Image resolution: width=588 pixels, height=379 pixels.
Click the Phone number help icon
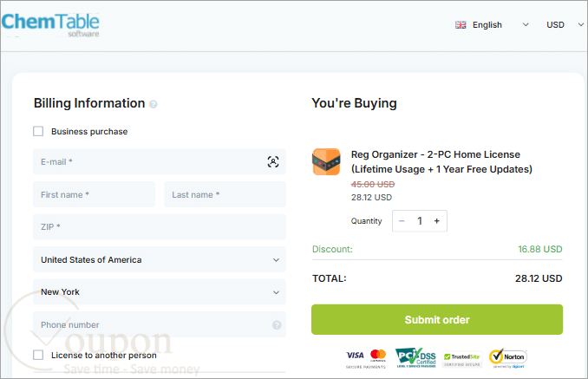click(x=277, y=325)
